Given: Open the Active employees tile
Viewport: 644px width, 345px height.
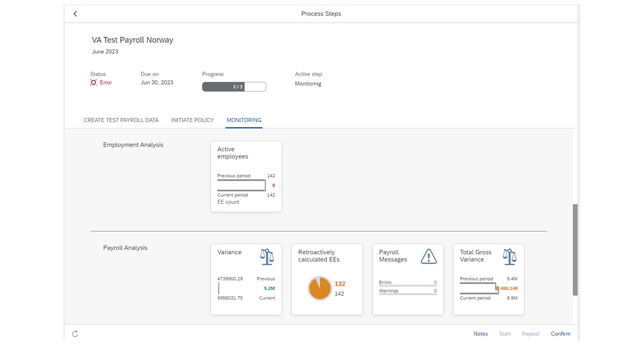Looking at the screenshot, I should tap(246, 177).
